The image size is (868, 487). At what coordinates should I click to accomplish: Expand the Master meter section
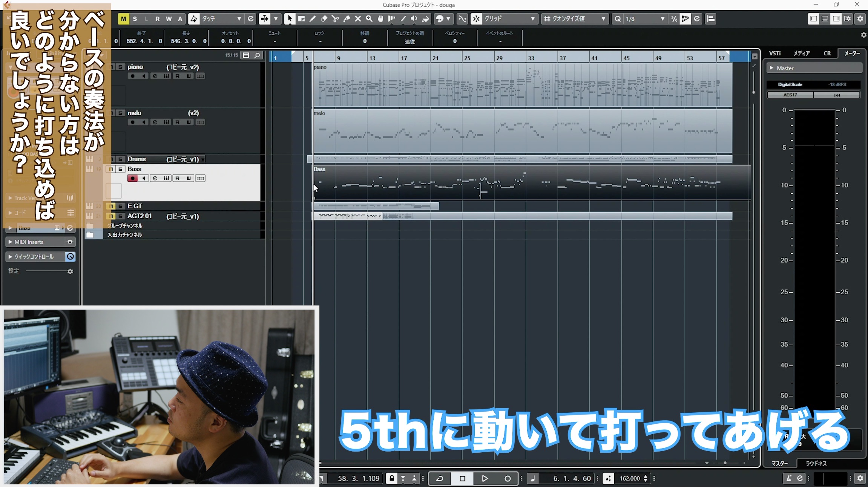pyautogui.click(x=814, y=68)
